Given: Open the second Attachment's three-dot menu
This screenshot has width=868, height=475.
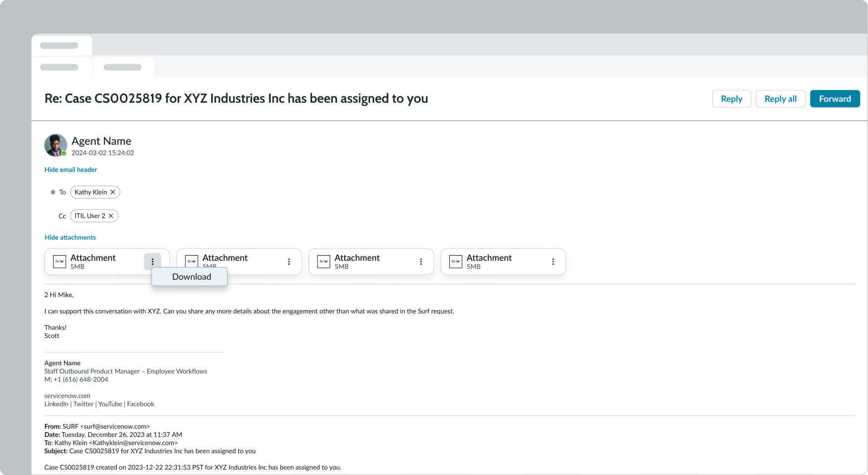Looking at the screenshot, I should point(289,261).
